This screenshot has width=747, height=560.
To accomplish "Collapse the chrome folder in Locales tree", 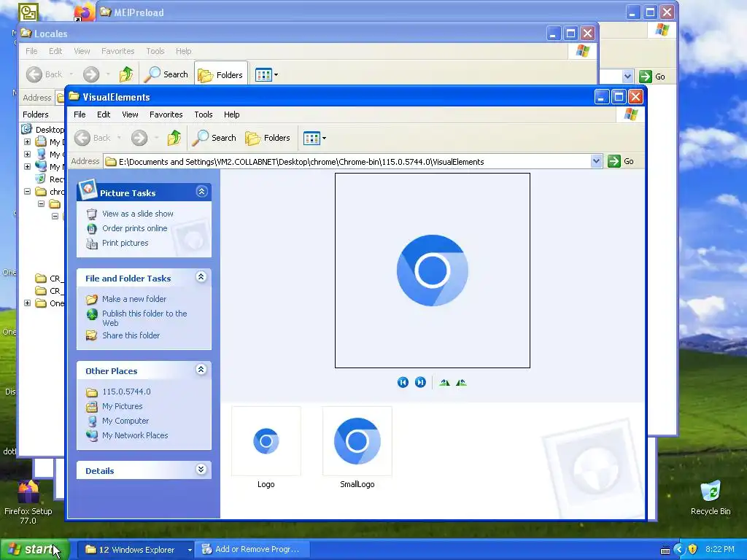I will 27,192.
